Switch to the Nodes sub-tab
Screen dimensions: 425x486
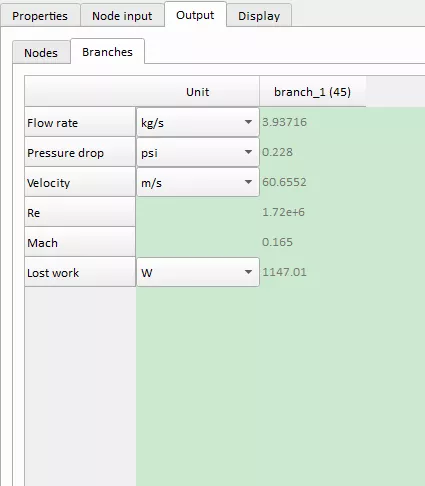[41, 53]
